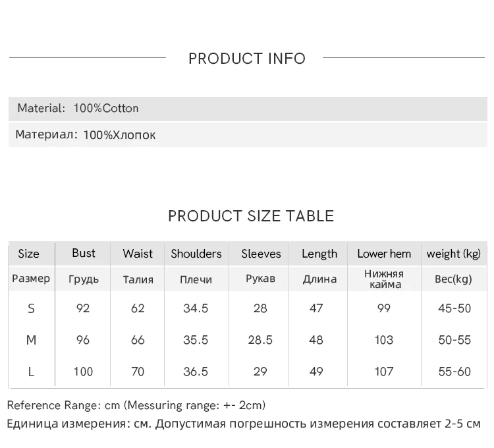Click the Waist column header

point(138,254)
